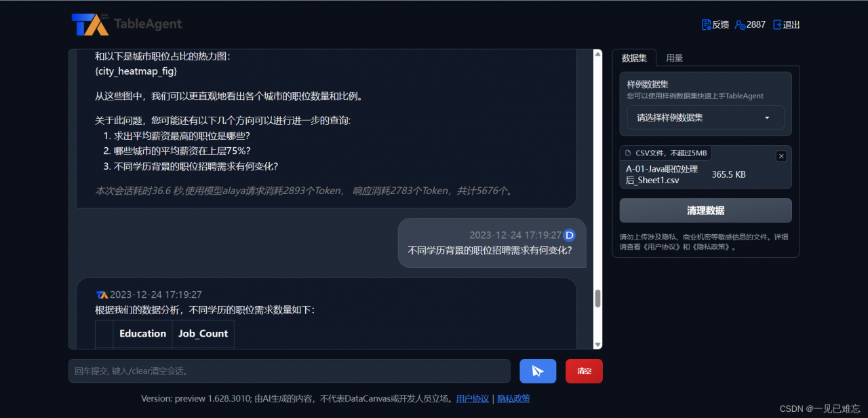Image resolution: width=868 pixels, height=418 pixels.
Task: Click the TA avatar beside the assistant reply
Action: [x=102, y=294]
